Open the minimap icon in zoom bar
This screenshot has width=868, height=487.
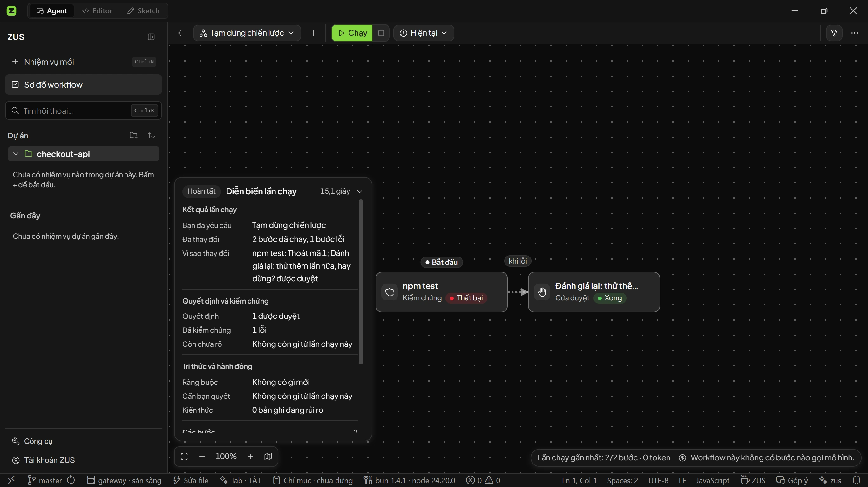click(x=268, y=457)
